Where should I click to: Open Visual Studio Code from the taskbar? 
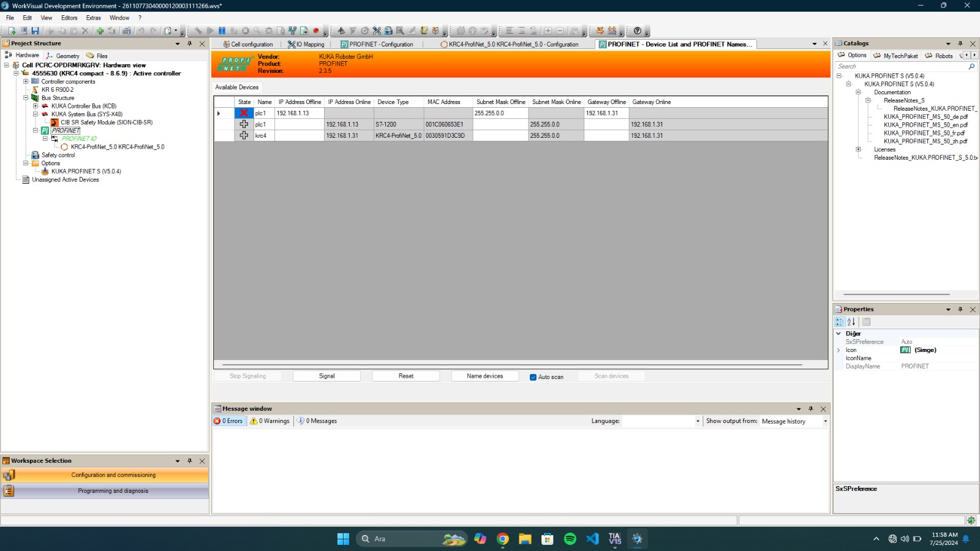coord(592,539)
